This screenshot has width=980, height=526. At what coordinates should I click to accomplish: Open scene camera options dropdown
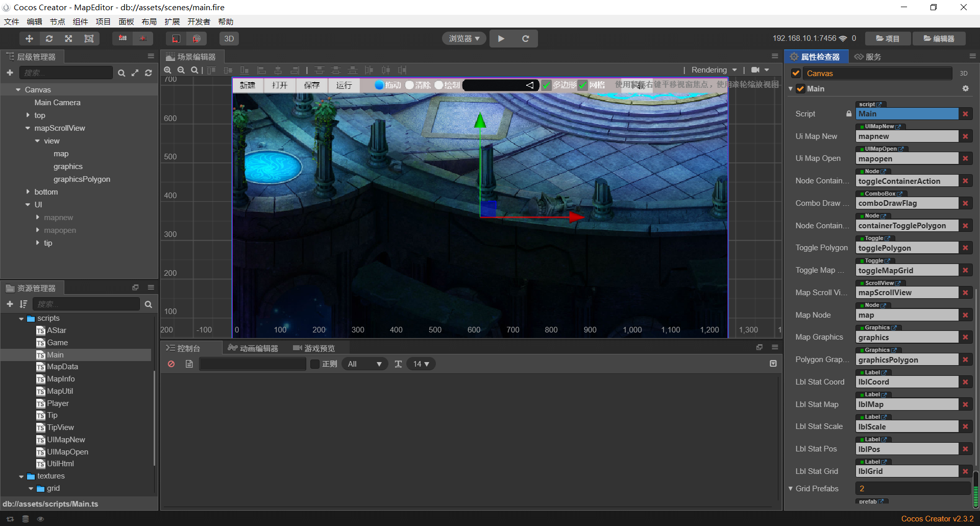[x=760, y=70]
